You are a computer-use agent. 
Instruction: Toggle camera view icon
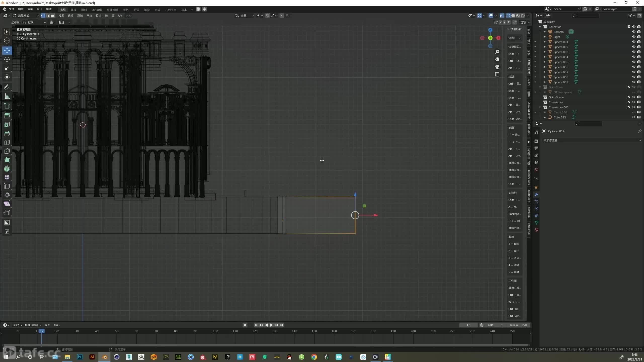click(497, 67)
